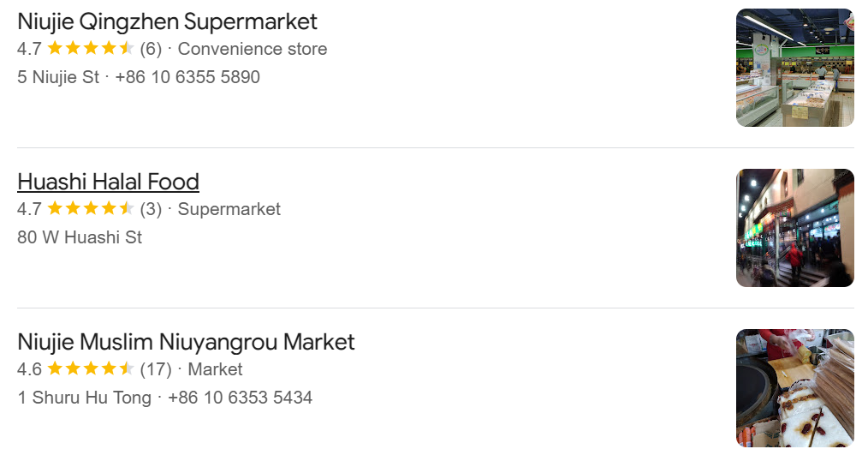The image size is (868, 455).
Task: Click the star rating for Huashi Halal Food
Action: pyautogui.click(x=91, y=208)
